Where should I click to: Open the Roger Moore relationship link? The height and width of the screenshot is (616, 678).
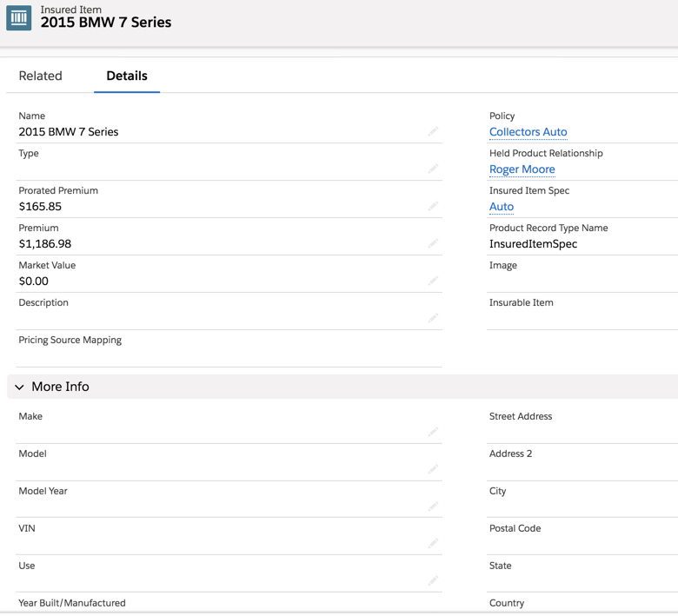coord(522,169)
